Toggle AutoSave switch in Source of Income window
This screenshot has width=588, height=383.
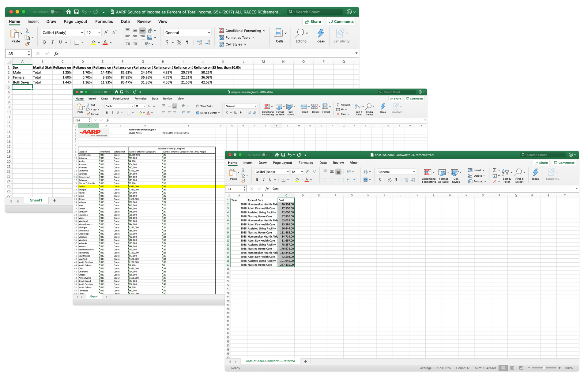tap(55, 12)
